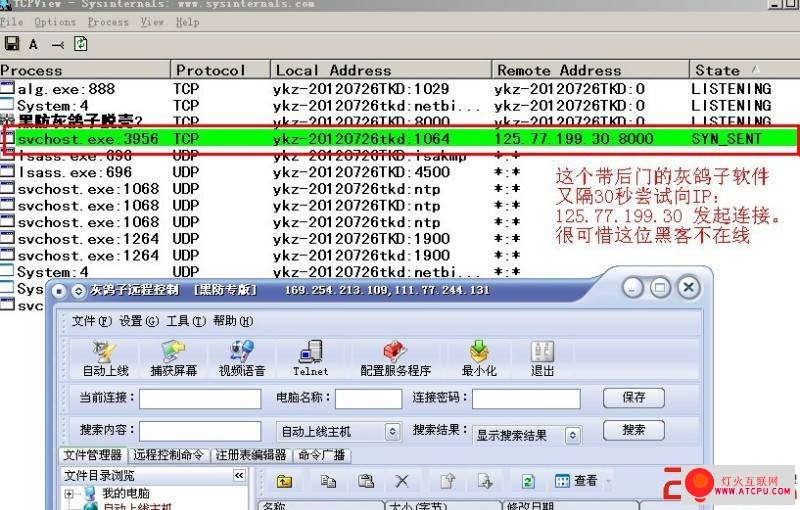The height and width of the screenshot is (510, 800).
Task: Sort by the State column header
Action: [744, 70]
